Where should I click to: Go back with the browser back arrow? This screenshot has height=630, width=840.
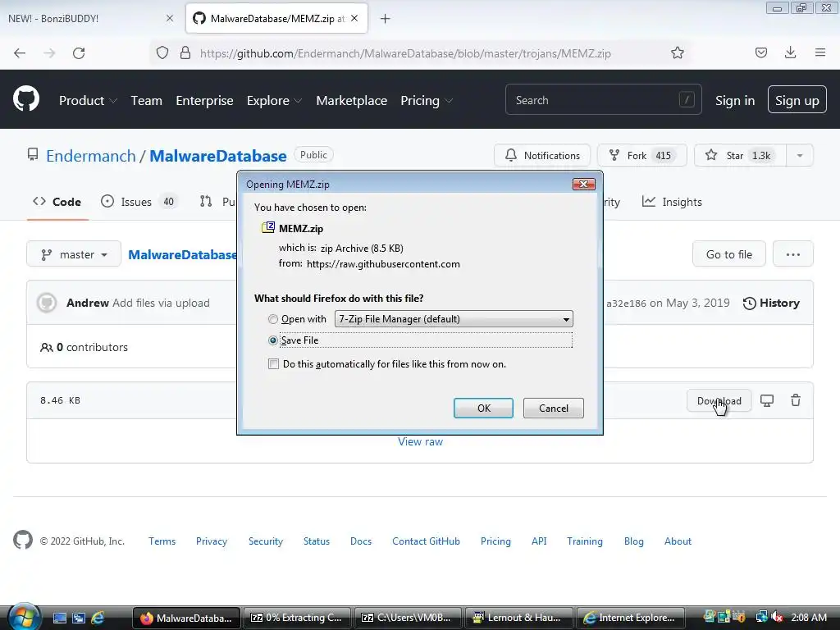pos(20,53)
